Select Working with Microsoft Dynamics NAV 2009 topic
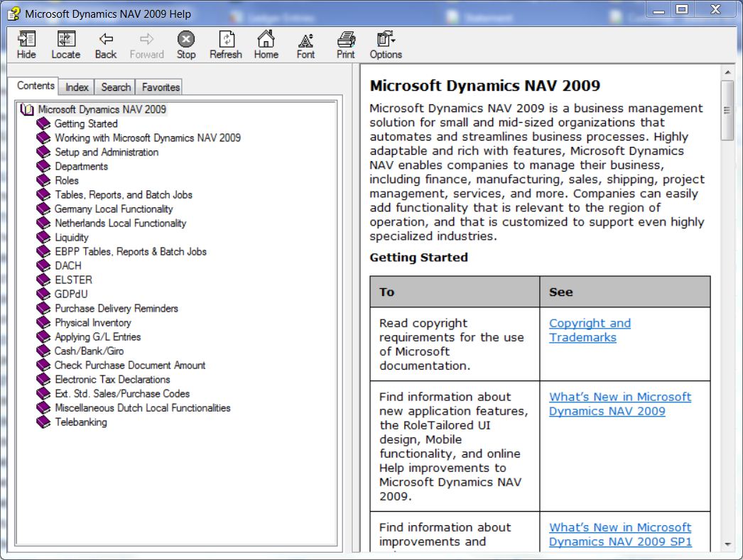 click(148, 138)
